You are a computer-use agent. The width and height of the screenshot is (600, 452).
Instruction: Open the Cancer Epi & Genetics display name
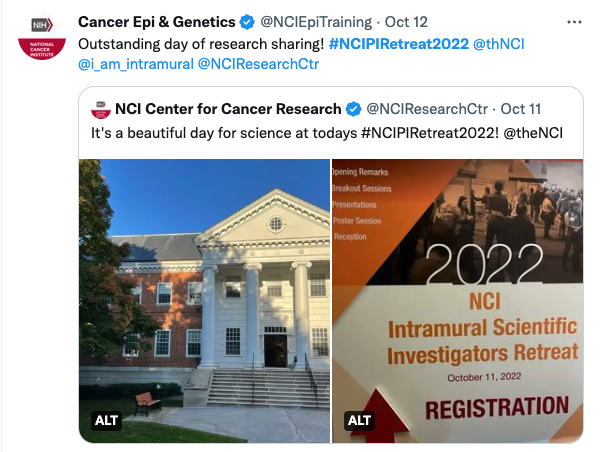coord(157,22)
